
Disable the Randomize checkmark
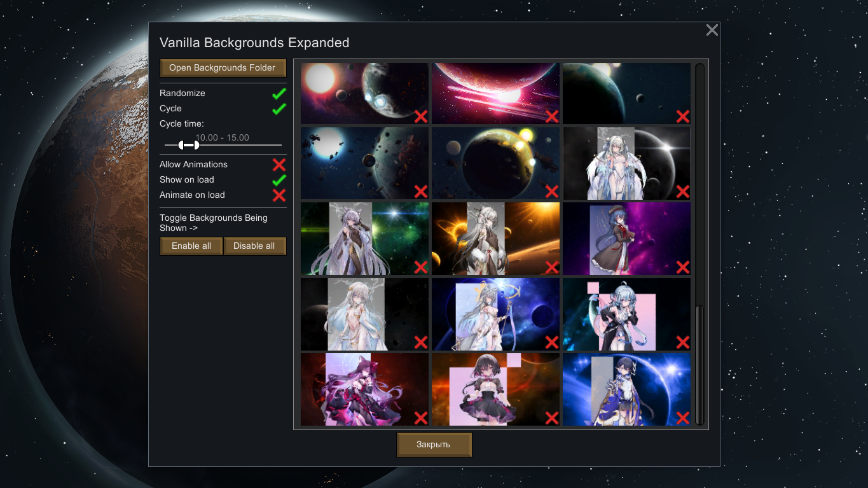pyautogui.click(x=279, y=94)
